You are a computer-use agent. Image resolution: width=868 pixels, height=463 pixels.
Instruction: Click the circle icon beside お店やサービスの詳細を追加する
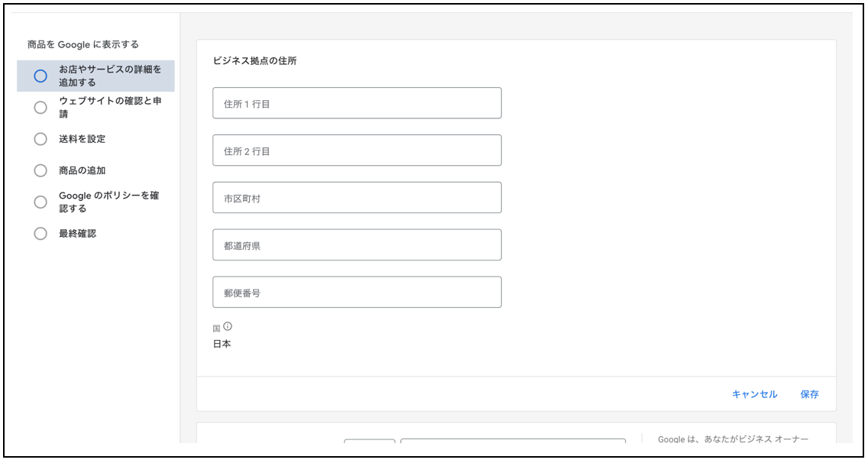pyautogui.click(x=40, y=76)
